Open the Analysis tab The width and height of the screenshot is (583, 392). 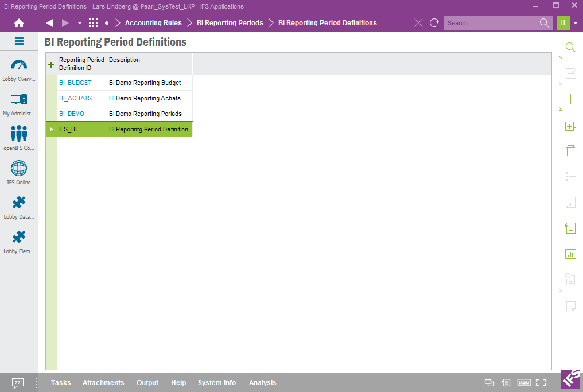pos(262,383)
